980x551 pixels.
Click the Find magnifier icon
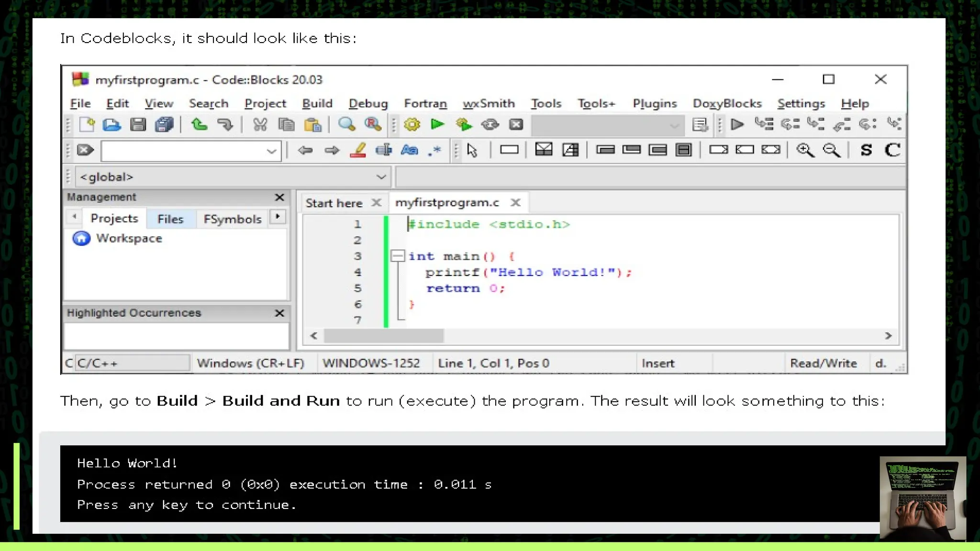click(x=346, y=124)
